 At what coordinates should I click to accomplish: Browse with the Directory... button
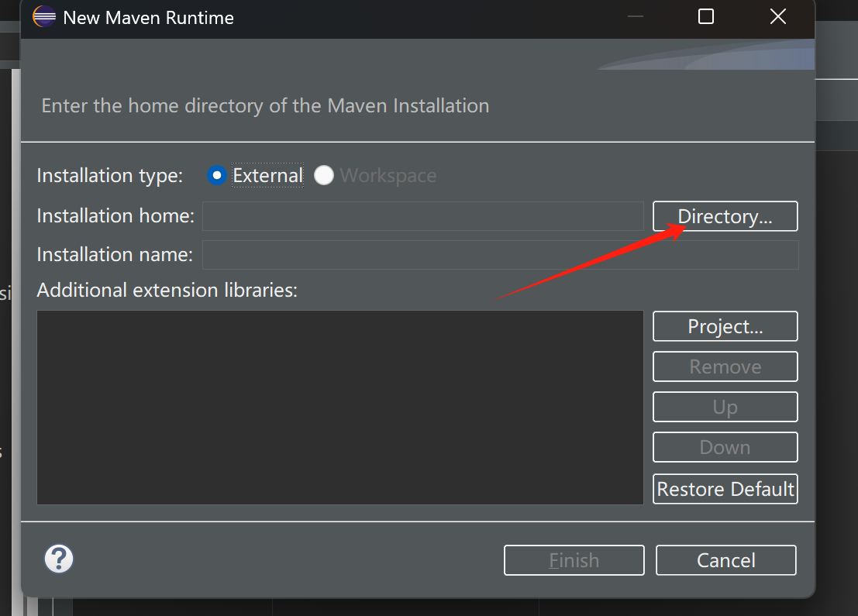point(725,216)
